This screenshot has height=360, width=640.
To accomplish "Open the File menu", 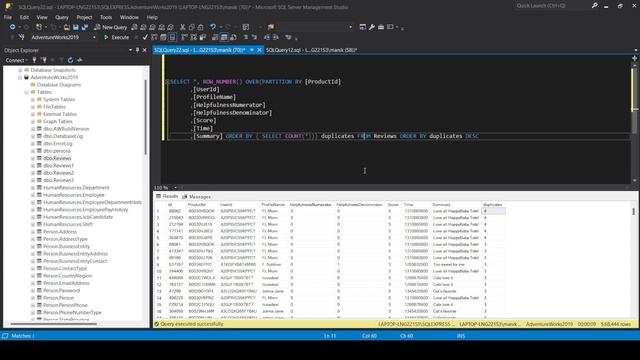I will point(8,17).
